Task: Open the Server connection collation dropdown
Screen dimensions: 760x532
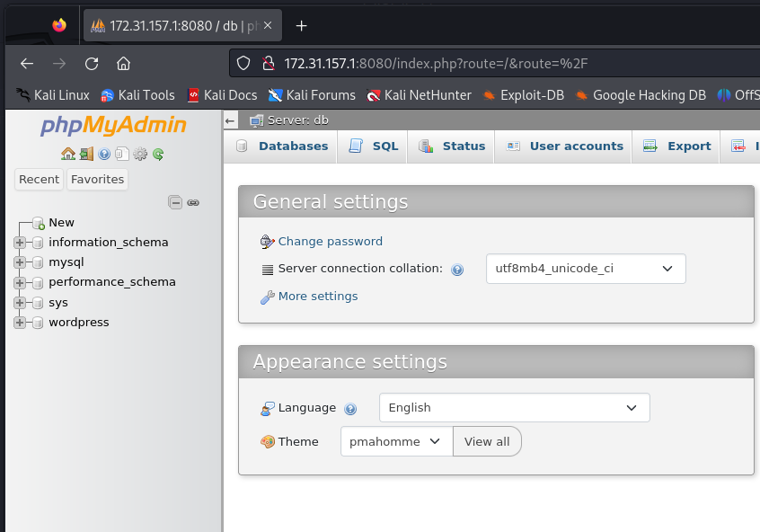Action: (x=585, y=269)
